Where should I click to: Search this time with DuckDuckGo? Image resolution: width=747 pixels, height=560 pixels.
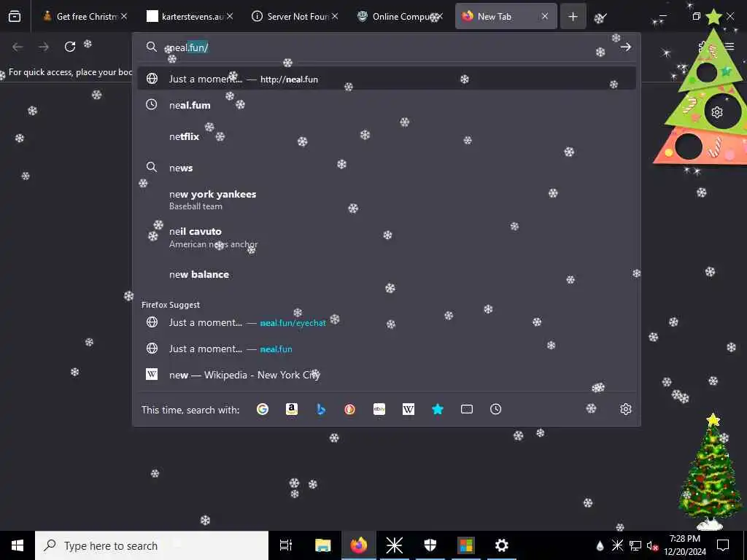click(x=349, y=409)
